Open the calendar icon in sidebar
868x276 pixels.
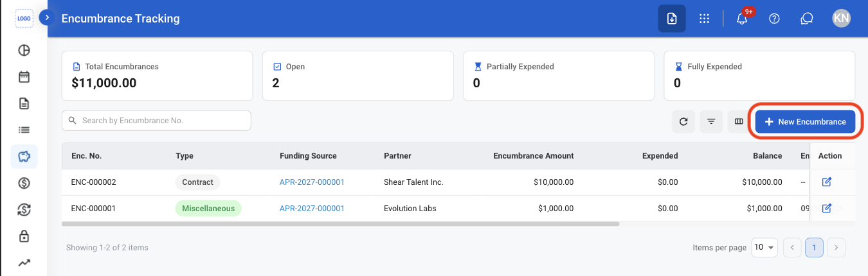coord(24,77)
